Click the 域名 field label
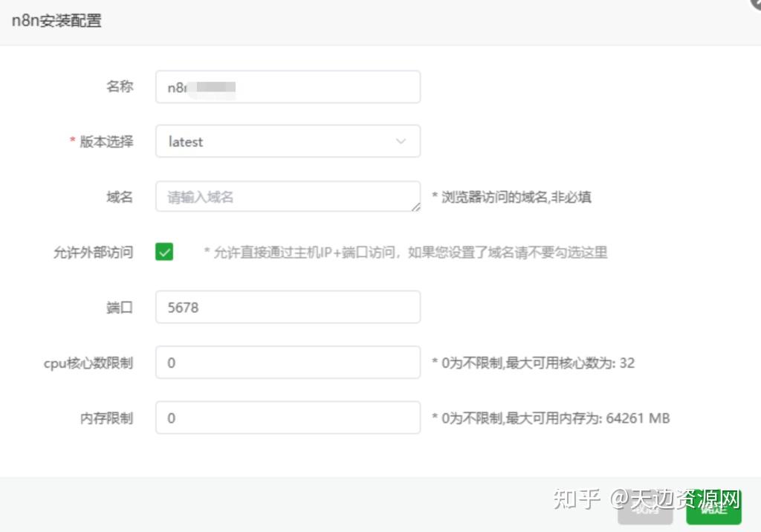 [120, 197]
